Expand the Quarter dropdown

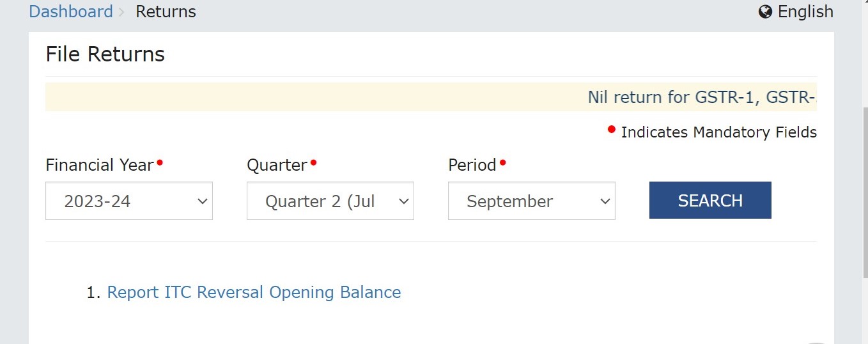pos(330,201)
